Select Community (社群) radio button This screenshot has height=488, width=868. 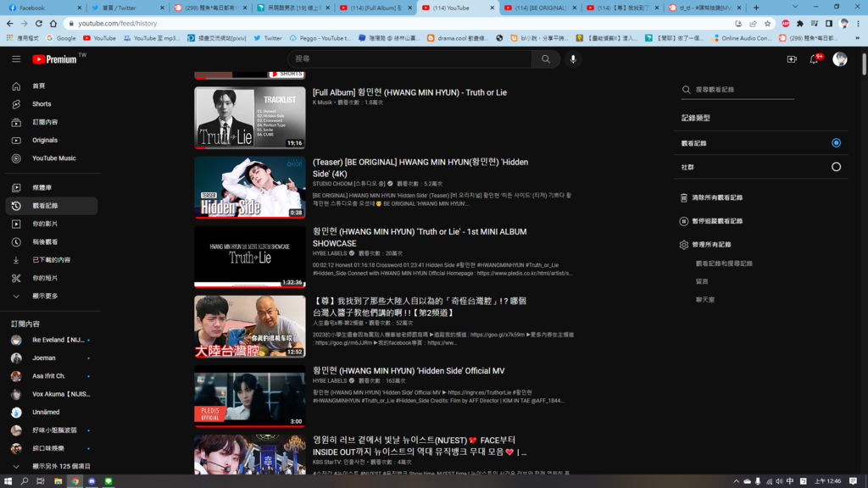[x=836, y=167]
